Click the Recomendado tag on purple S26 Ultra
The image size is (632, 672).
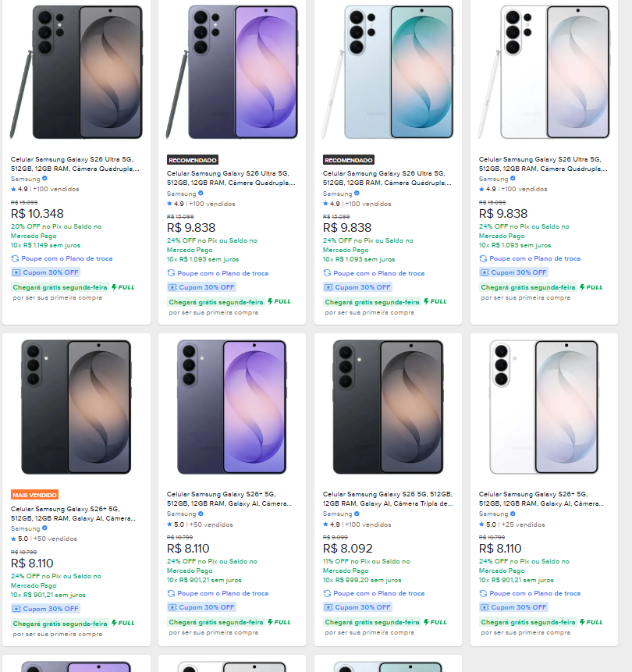pos(193,160)
